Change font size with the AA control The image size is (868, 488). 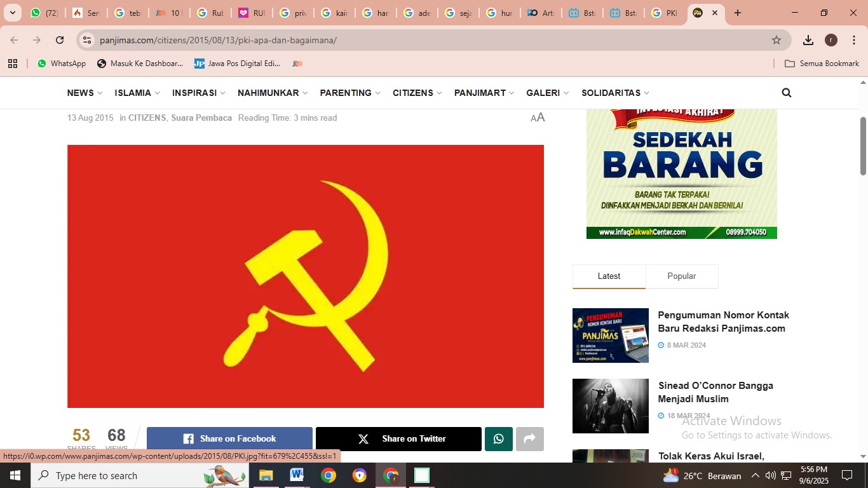coord(538,118)
